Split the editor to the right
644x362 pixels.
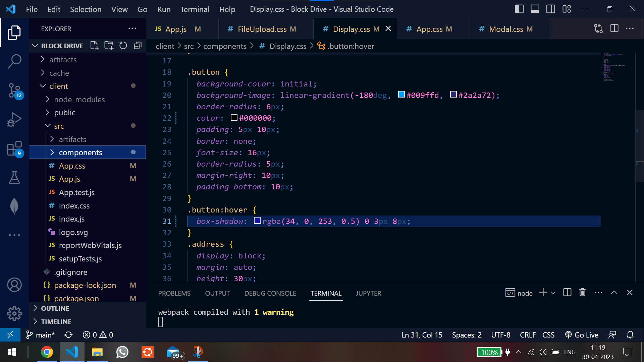[614, 28]
